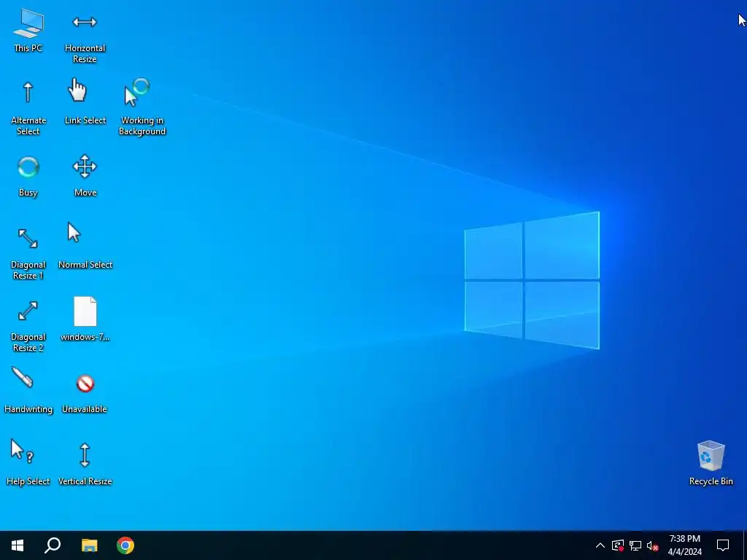
Task: Open taskbar Search
Action: [53, 545]
